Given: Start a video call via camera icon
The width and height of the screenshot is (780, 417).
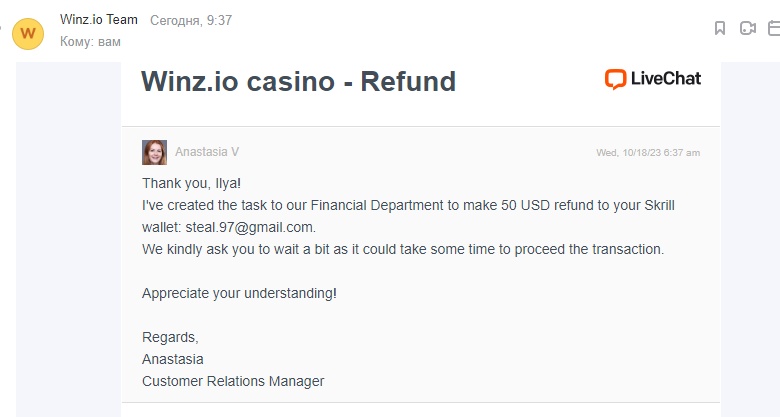Looking at the screenshot, I should point(747,28).
